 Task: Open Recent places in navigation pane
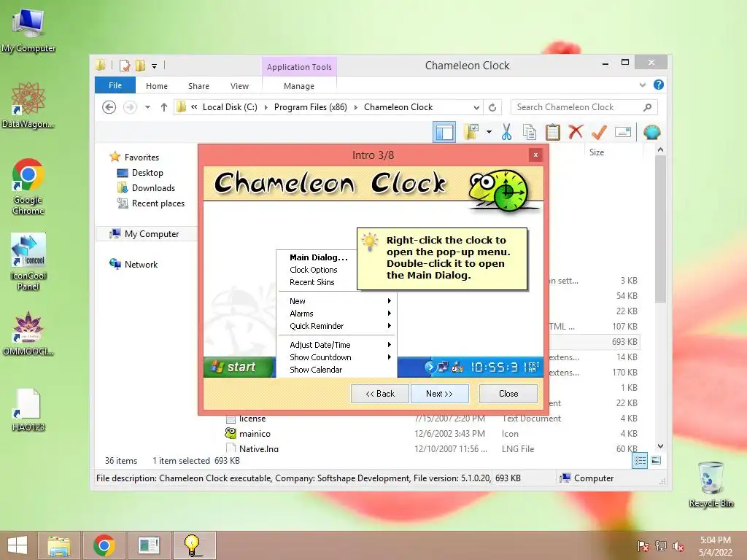[158, 203]
